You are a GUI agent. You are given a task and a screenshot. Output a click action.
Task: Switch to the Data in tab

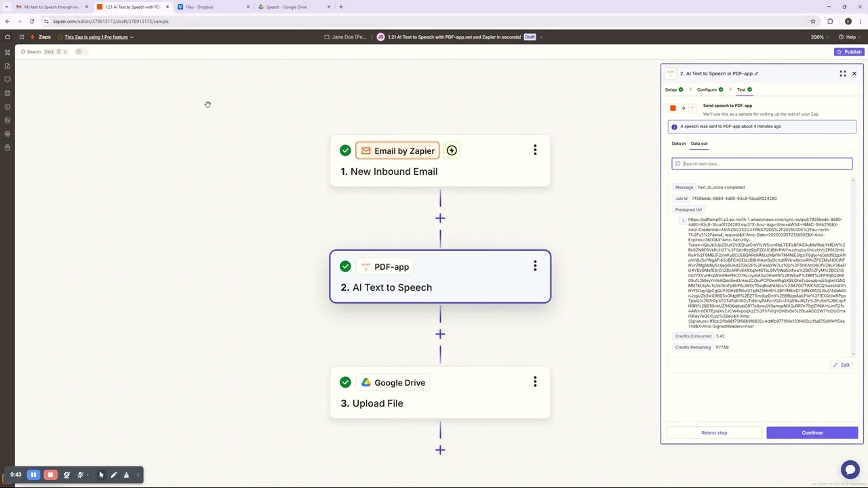coord(678,144)
